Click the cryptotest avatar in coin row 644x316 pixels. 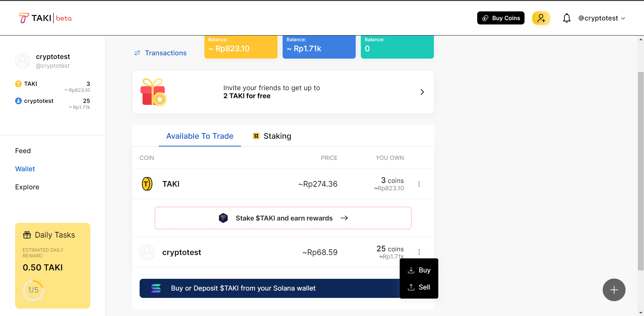click(147, 252)
